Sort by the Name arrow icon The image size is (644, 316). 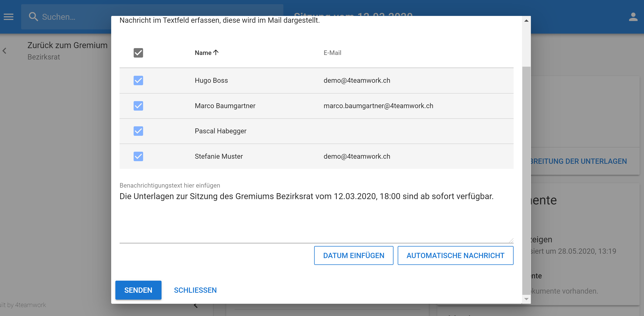click(x=216, y=52)
